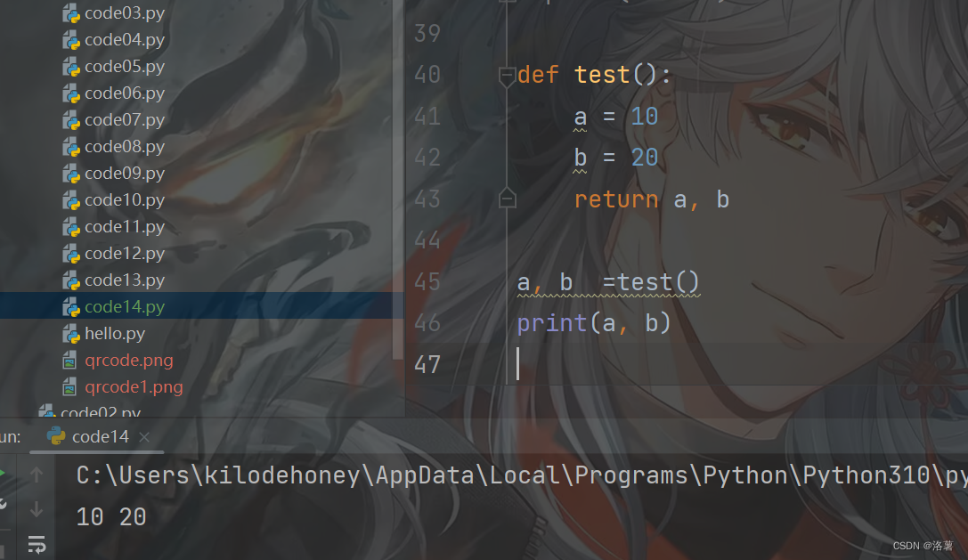
Task: Click the project tree vertical scrollbar
Action: [397, 179]
